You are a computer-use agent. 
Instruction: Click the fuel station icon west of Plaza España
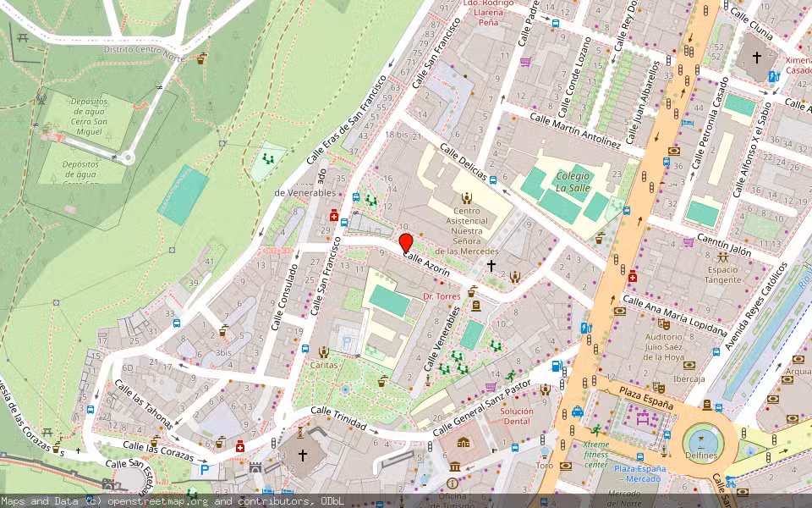point(555,366)
